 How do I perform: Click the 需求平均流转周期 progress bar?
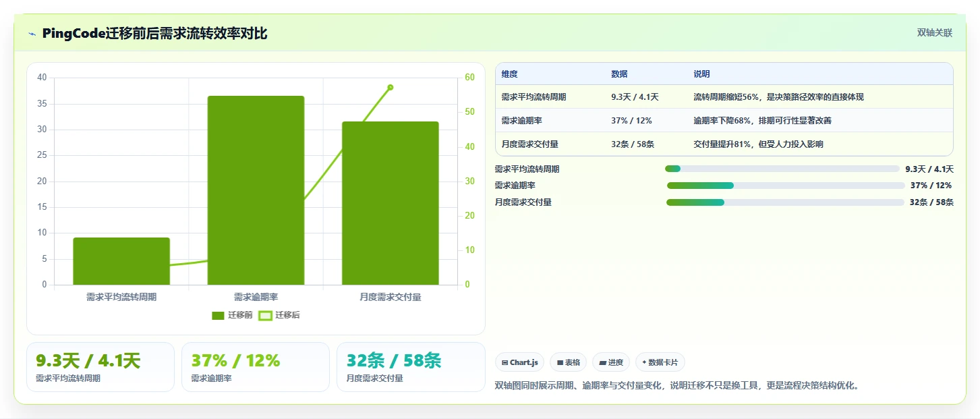[x=782, y=169]
